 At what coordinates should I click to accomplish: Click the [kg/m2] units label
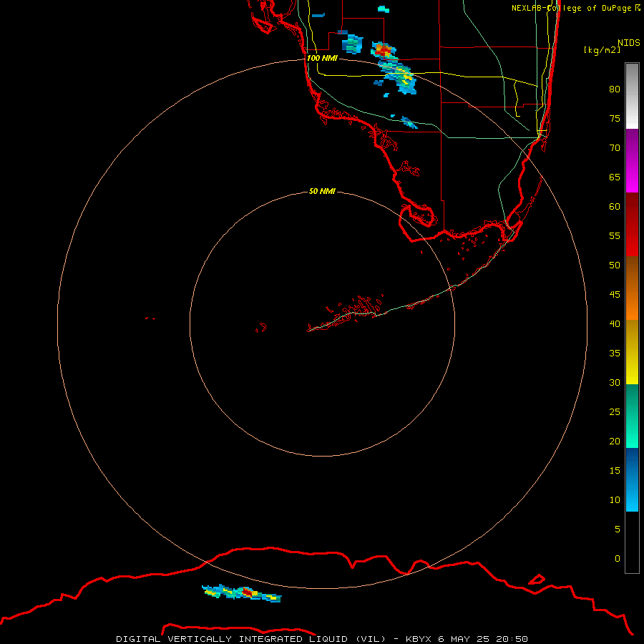[602, 50]
